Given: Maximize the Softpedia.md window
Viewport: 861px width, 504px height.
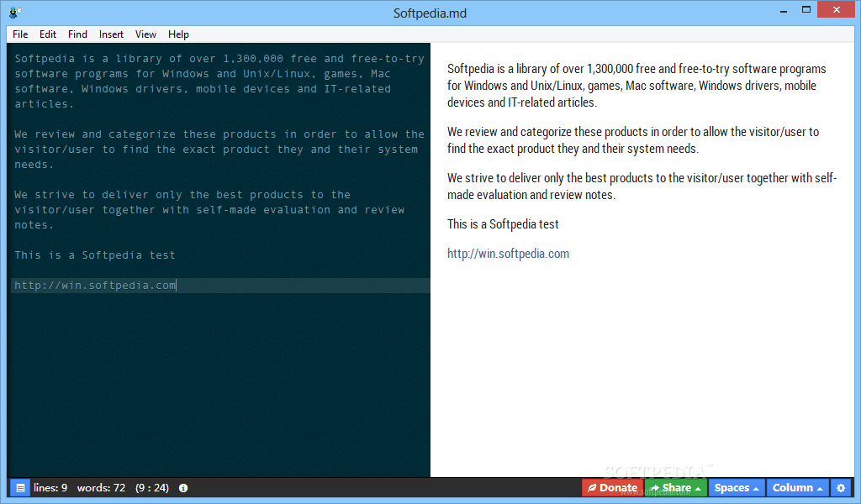Looking at the screenshot, I should tap(806, 10).
